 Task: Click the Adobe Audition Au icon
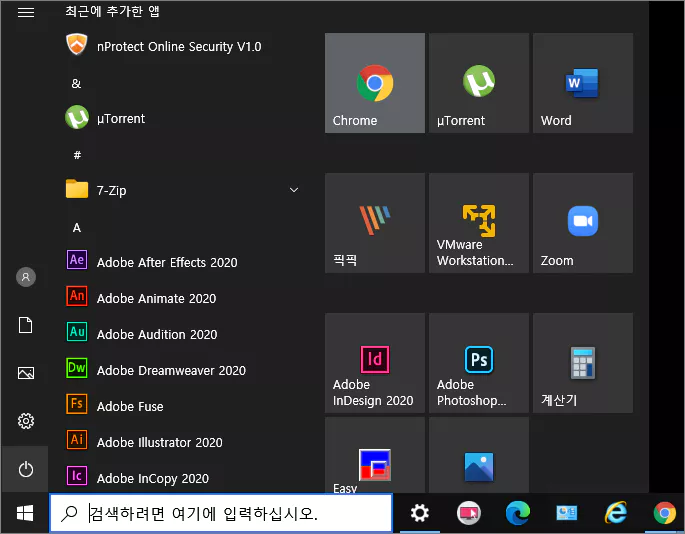point(77,332)
